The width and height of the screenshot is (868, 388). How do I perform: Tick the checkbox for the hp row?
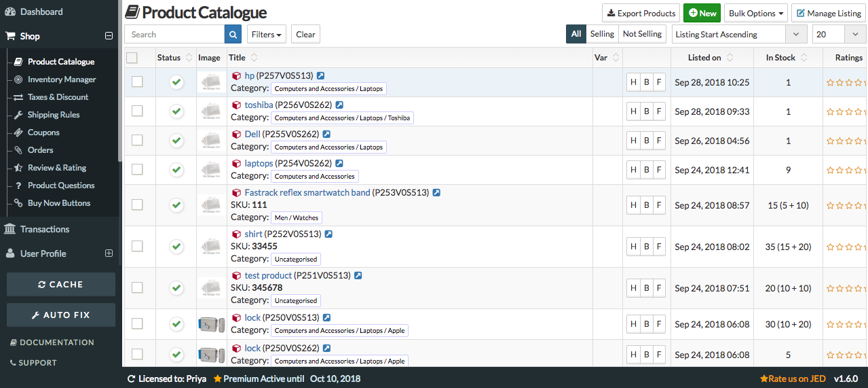pyautogui.click(x=137, y=82)
